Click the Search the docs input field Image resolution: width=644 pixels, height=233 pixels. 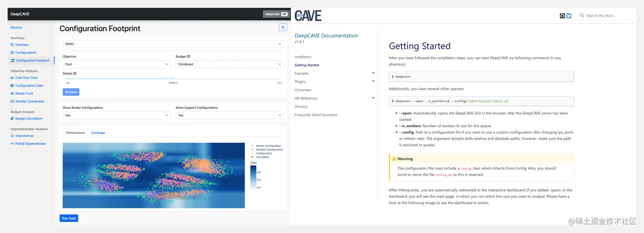point(607,16)
